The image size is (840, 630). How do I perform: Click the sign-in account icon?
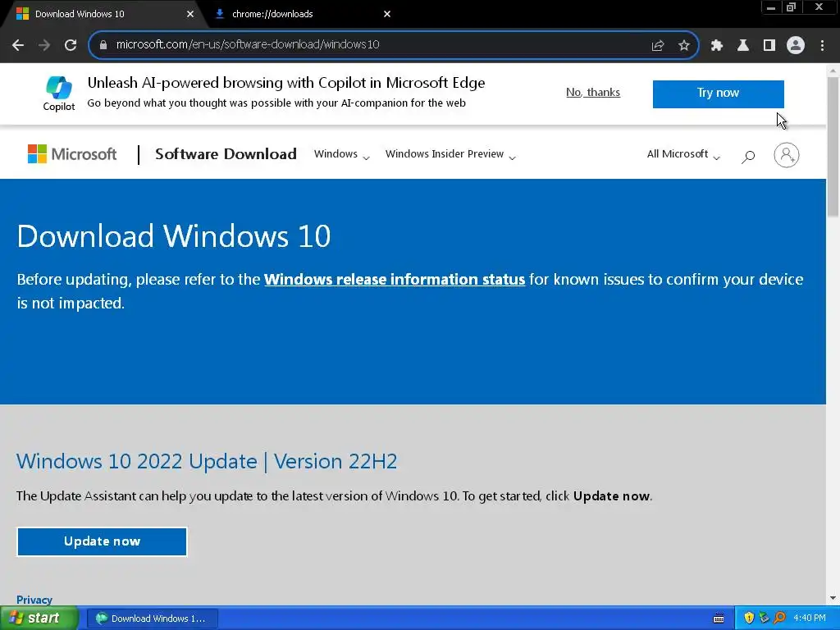point(787,155)
